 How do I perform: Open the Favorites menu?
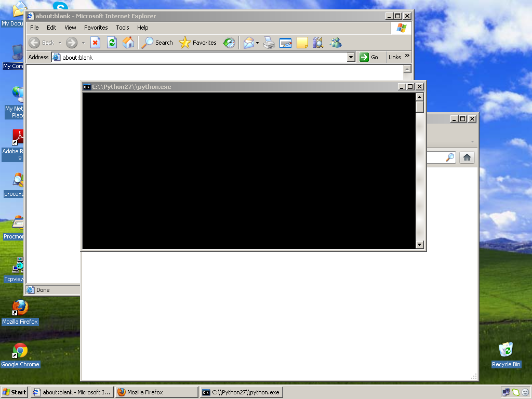[x=96, y=28]
